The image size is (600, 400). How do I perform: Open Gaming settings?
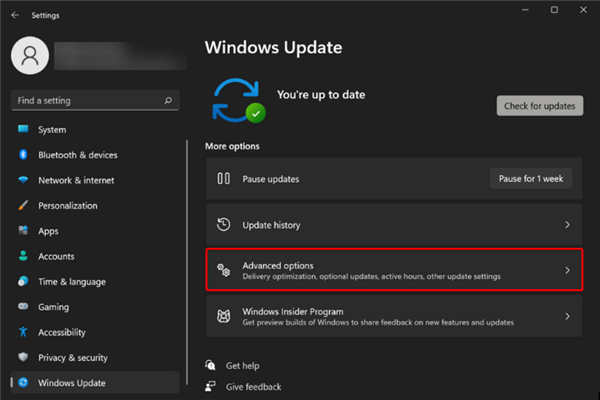coord(95,307)
